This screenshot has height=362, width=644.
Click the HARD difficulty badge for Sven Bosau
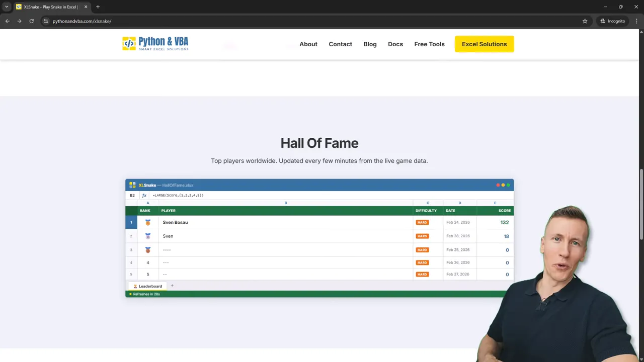click(x=422, y=222)
